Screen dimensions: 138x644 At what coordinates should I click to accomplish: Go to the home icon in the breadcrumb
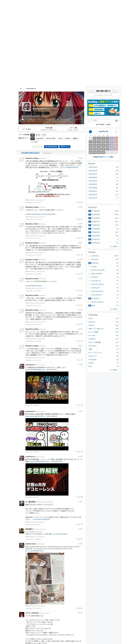(x=21, y=89)
